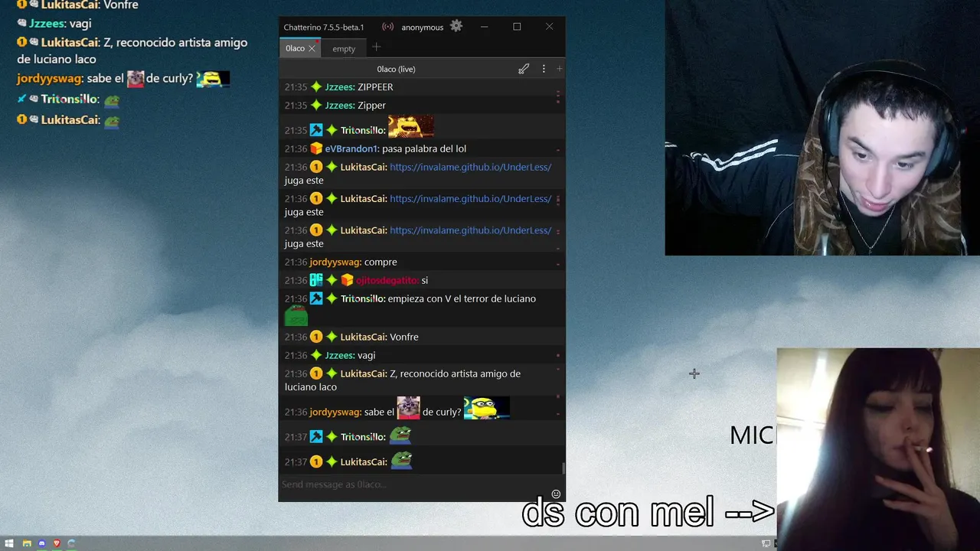
Task: Click LukitasCai name in Vonfre message
Action: 363,337
